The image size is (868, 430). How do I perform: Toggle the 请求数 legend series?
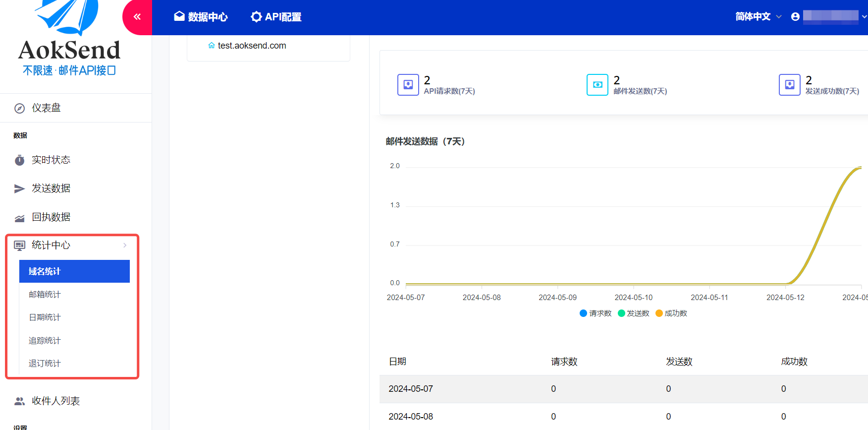pyautogui.click(x=596, y=313)
